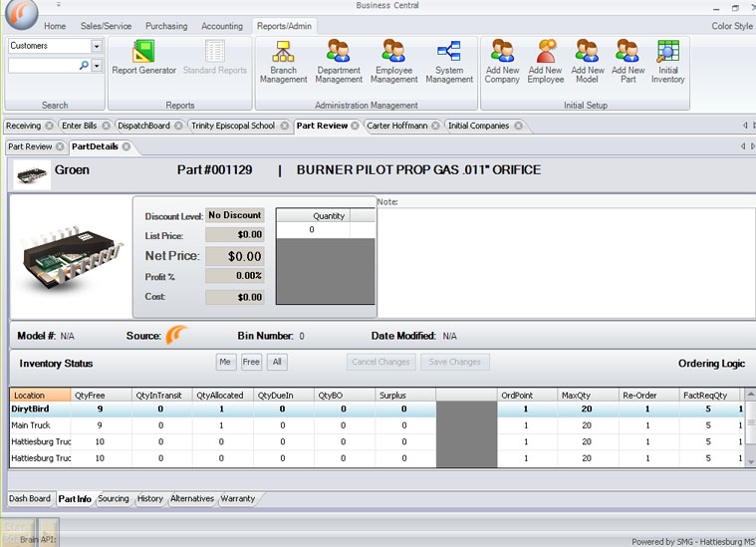Click the Free inventory filter button
The width and height of the screenshot is (756, 547).
pyautogui.click(x=251, y=362)
